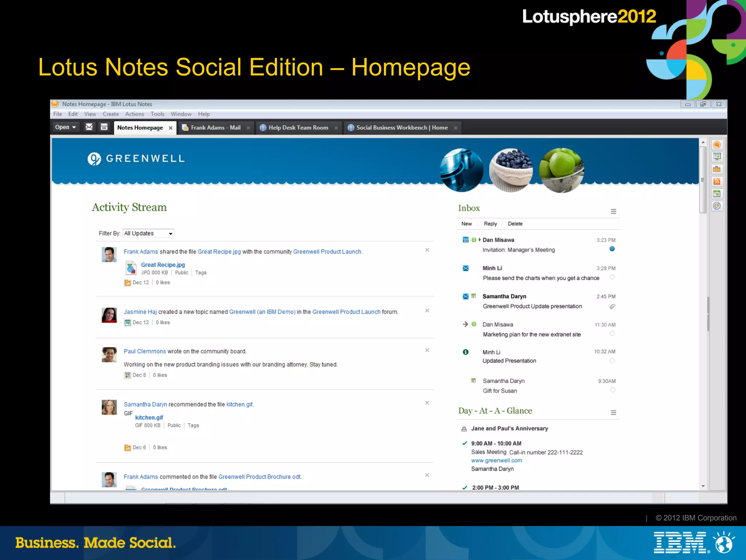Click forwarded arrow icon on Marketing plan message
The image size is (746, 560).
(x=465, y=324)
